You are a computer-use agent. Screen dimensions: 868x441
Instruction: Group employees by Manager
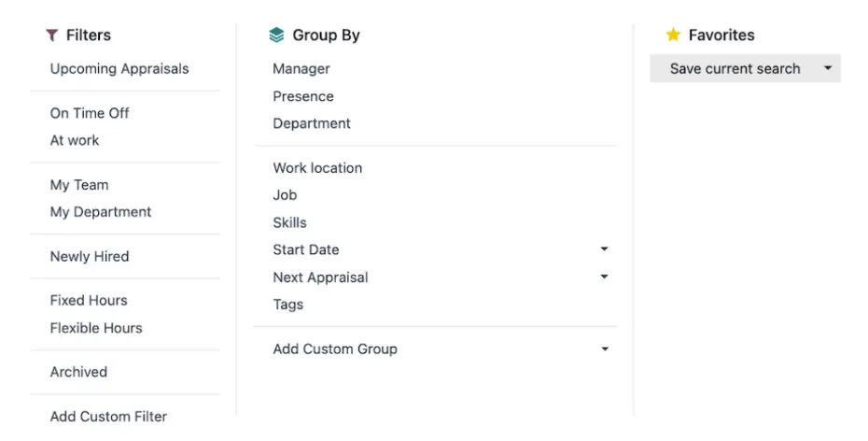[x=301, y=69]
